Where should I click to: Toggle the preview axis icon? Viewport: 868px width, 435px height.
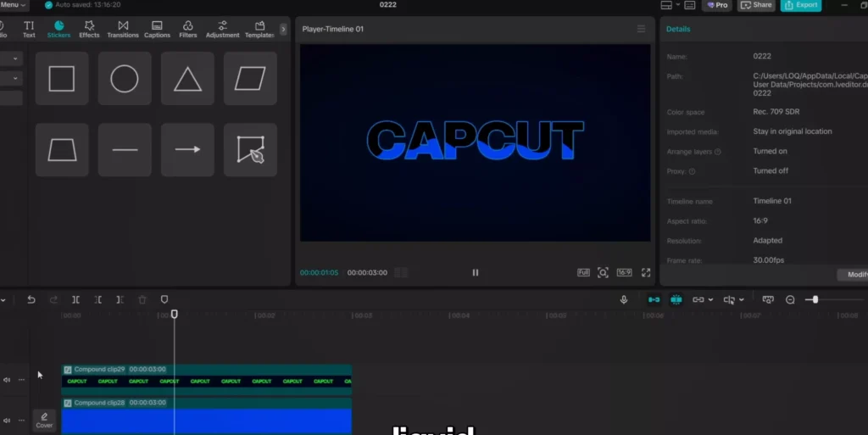tap(729, 299)
